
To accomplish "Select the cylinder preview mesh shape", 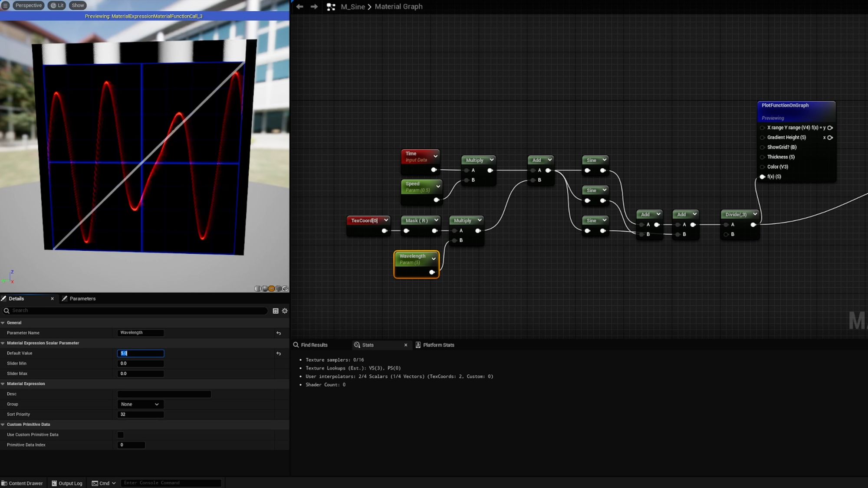I will tap(257, 288).
